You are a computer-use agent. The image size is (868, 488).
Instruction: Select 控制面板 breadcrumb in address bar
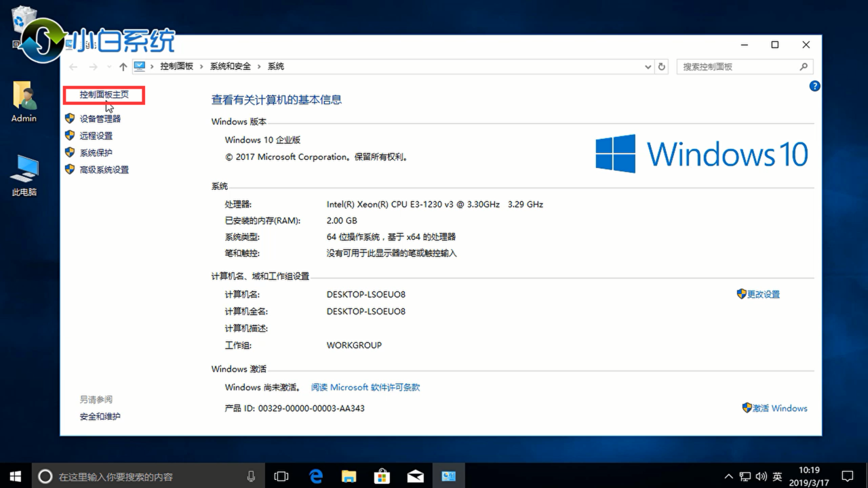pos(176,66)
